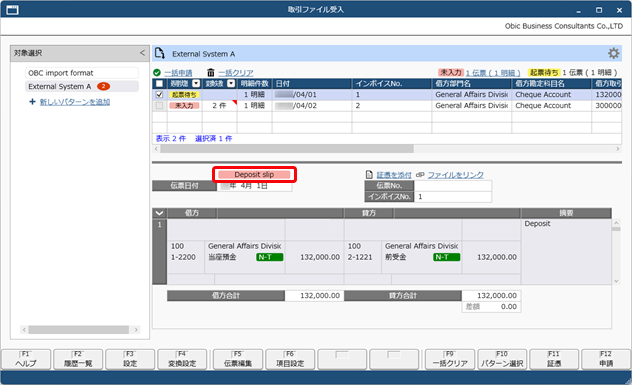Click the 2 件 cell

(219, 106)
